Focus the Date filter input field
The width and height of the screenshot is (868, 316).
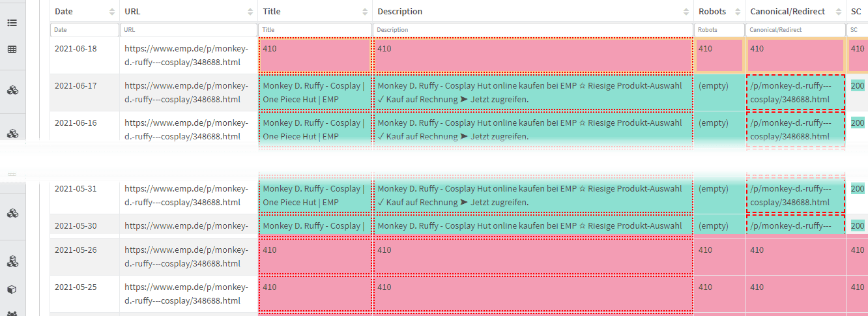(x=85, y=30)
